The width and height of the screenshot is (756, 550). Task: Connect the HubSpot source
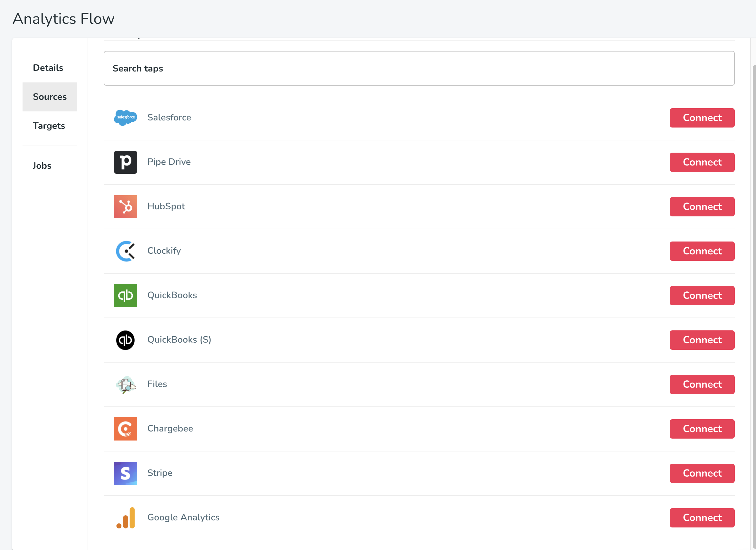pos(702,206)
